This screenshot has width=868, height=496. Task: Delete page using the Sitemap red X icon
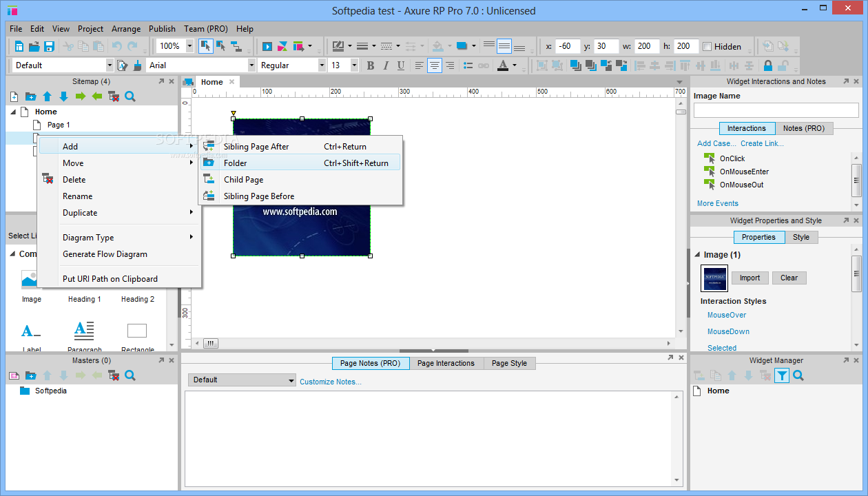click(x=114, y=96)
